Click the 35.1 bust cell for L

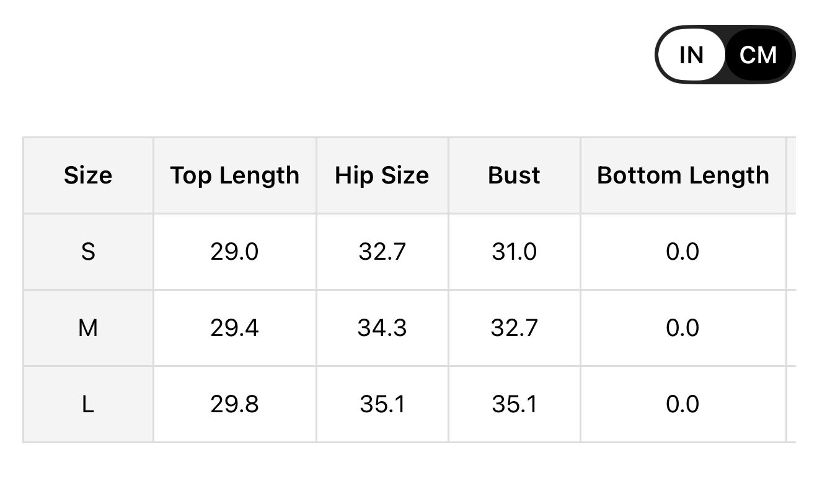tap(514, 404)
